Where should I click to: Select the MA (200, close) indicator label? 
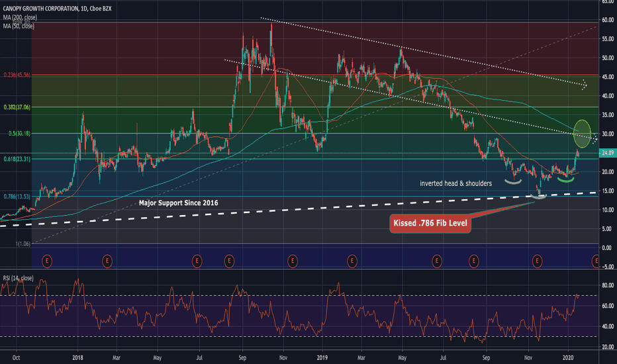click(20, 17)
